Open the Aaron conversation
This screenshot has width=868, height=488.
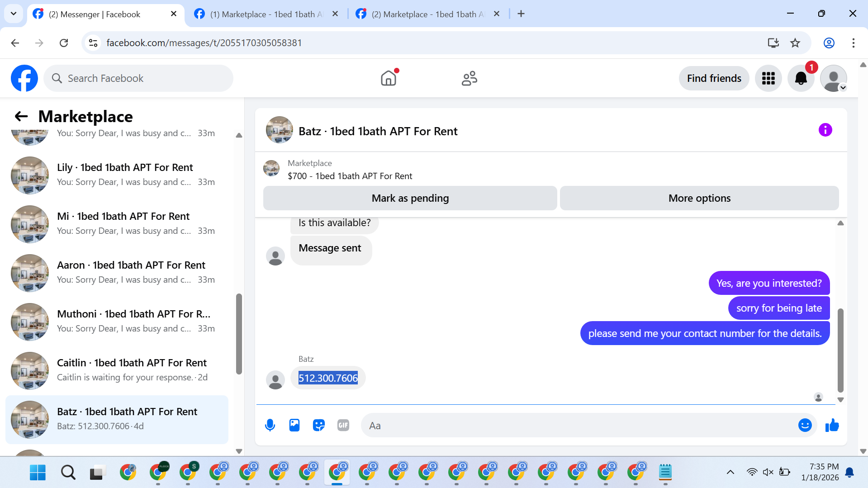click(117, 273)
